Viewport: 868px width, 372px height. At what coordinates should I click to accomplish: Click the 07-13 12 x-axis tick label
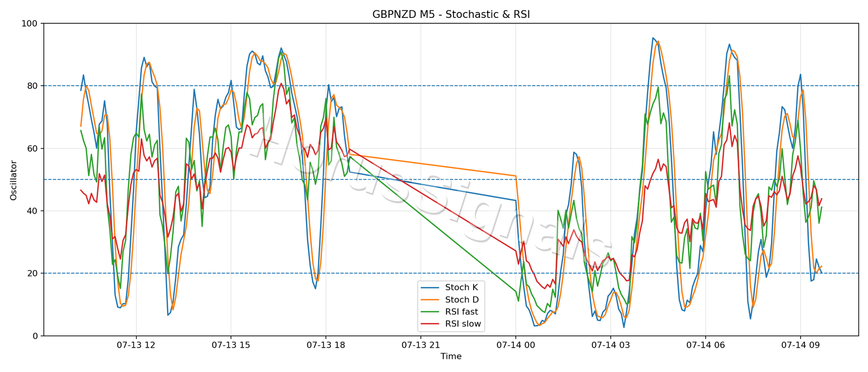136,345
